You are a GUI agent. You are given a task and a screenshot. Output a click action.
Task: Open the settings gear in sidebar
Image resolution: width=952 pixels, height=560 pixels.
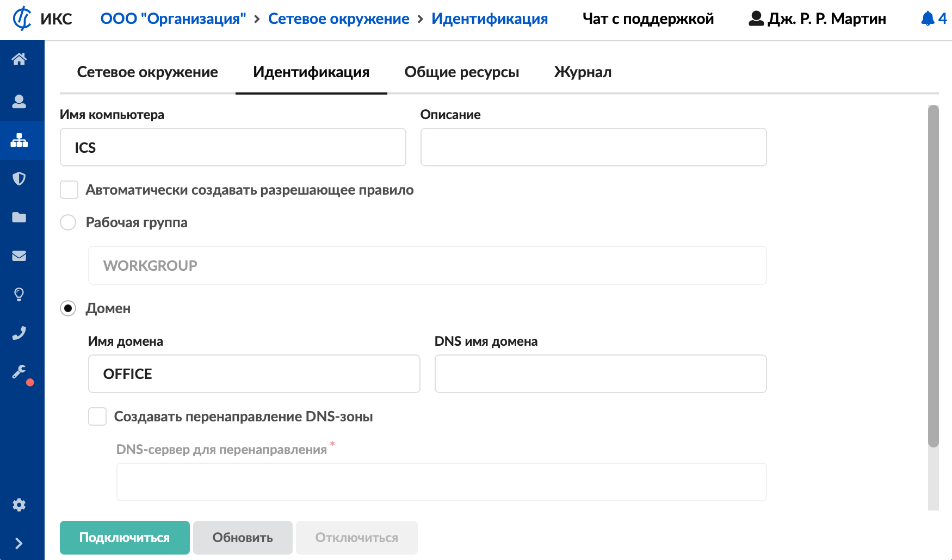[20, 505]
